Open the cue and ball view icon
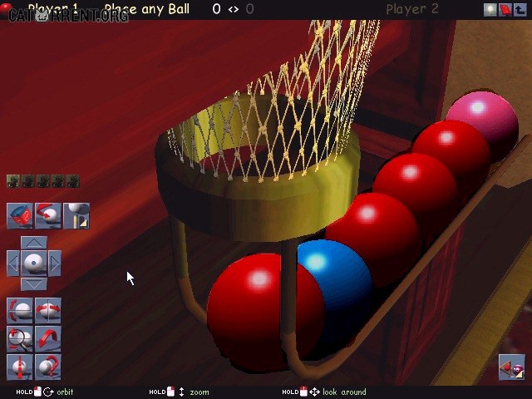Screen dimensions: 532x399 click(x=76, y=216)
